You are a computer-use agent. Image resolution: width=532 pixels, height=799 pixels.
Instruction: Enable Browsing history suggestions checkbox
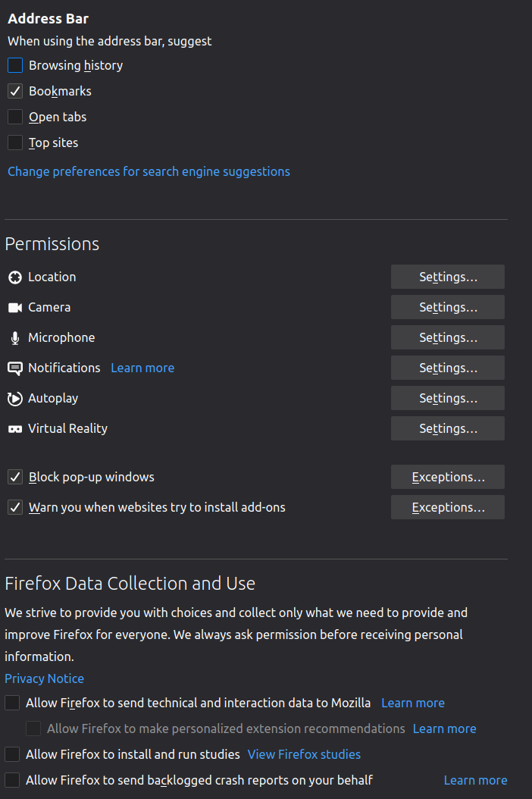click(15, 65)
